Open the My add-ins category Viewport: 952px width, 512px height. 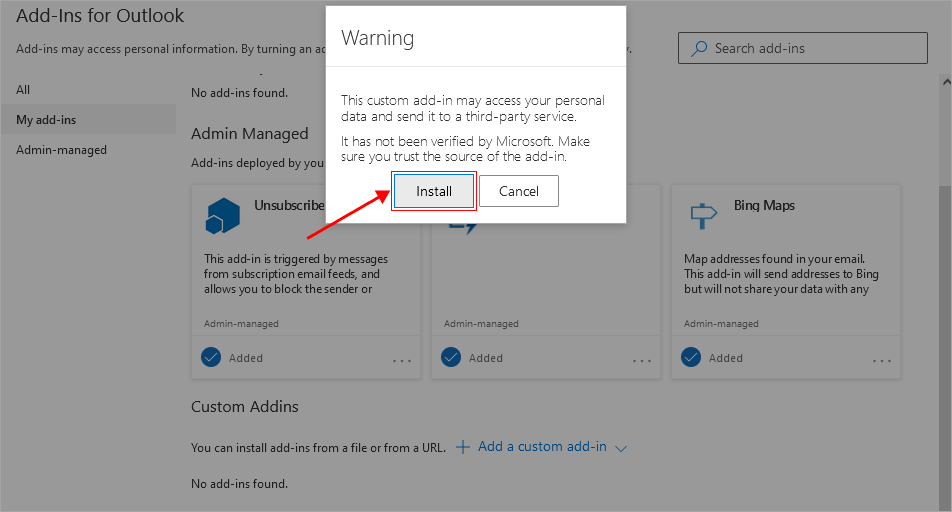[x=46, y=120]
